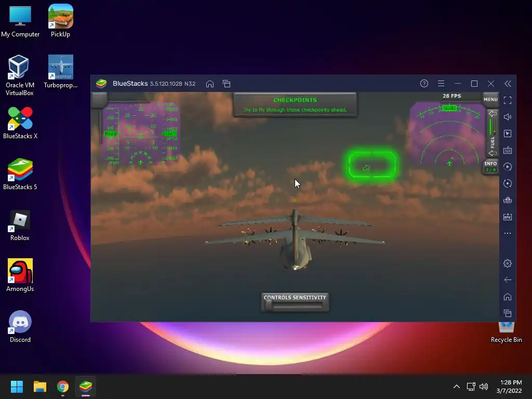Screen dimensions: 532x399
Task: Open the BlueStacks help question mark
Action: (424, 84)
